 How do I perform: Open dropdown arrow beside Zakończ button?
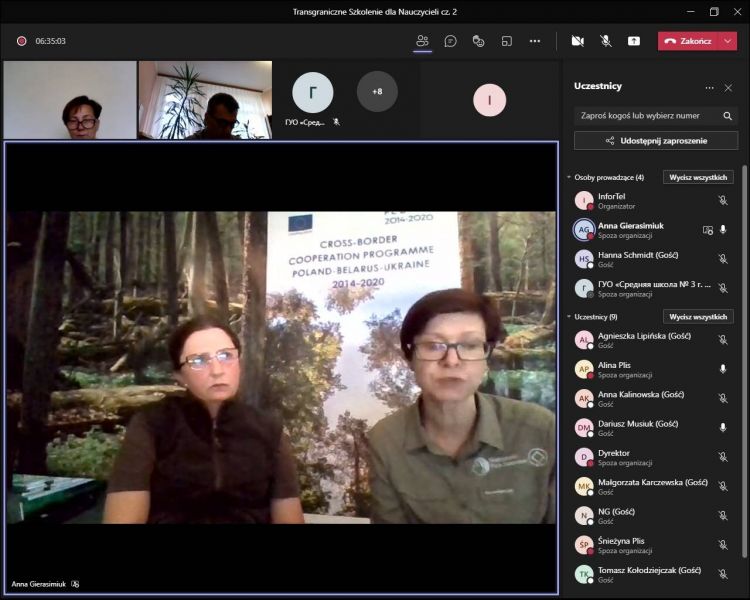click(728, 41)
